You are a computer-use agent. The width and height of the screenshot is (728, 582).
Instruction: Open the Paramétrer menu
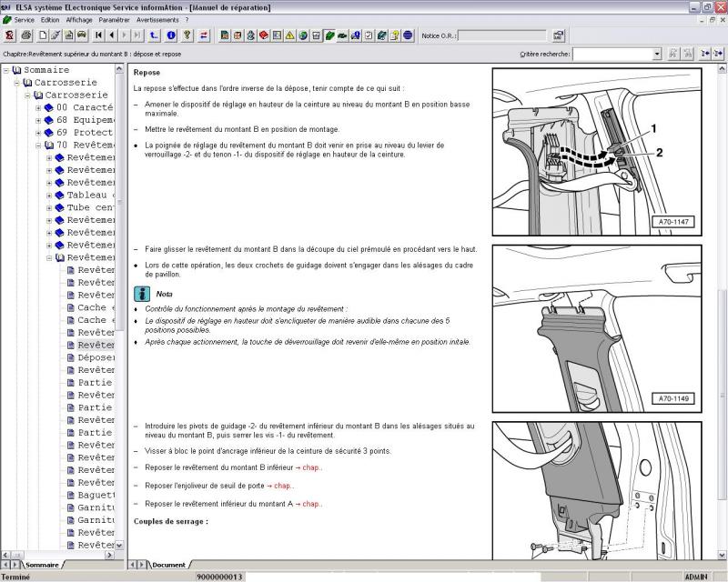pyautogui.click(x=115, y=20)
